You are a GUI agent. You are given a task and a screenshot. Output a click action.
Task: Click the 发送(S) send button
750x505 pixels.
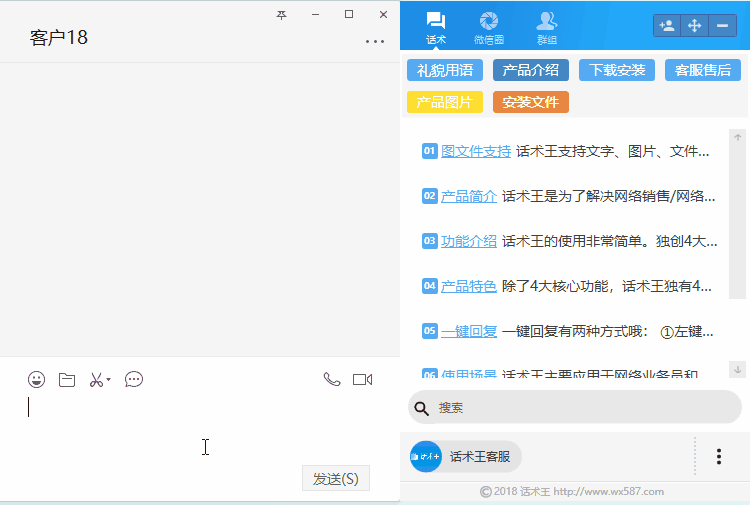point(336,478)
